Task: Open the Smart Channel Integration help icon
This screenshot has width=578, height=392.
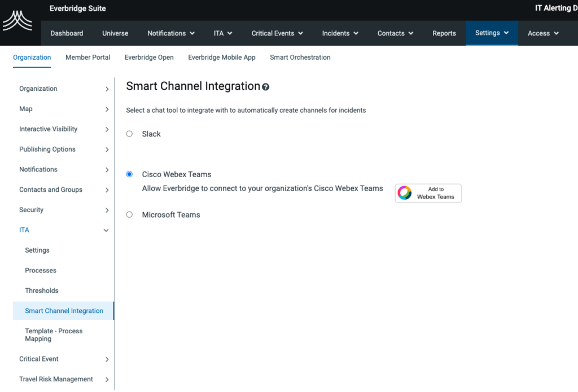Action: [265, 87]
